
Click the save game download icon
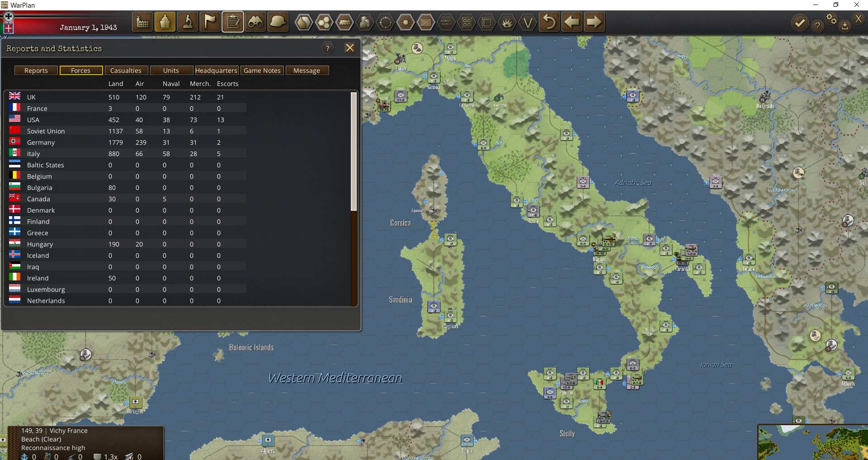coord(844,26)
